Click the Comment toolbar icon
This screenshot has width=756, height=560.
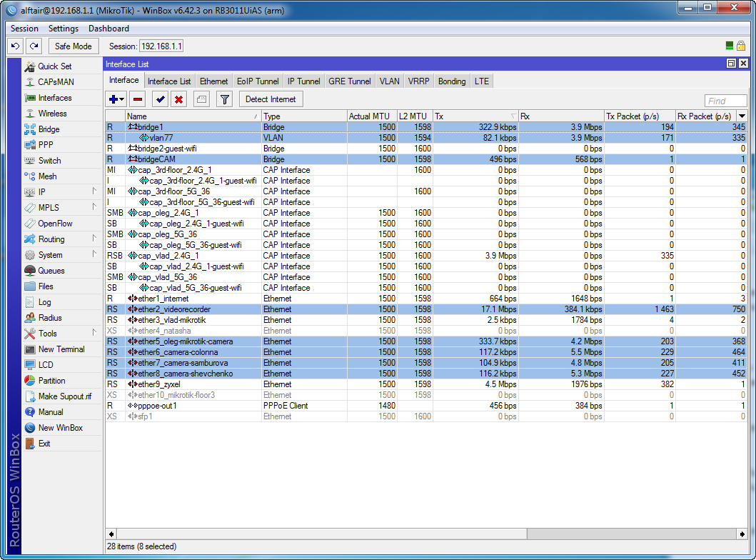pos(201,99)
